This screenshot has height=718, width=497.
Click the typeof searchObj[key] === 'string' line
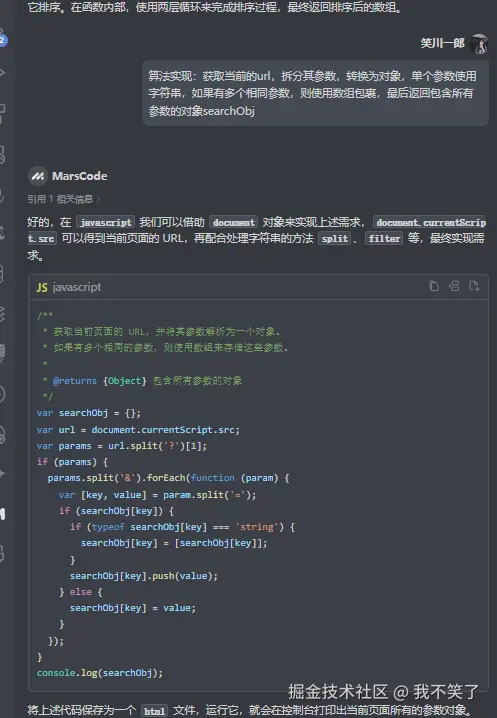pos(182,527)
